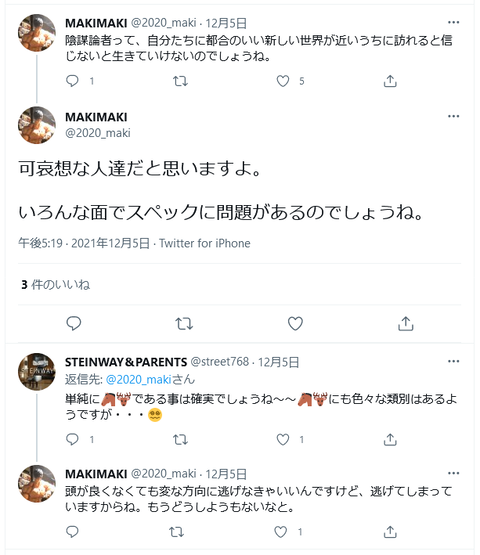The width and height of the screenshot is (480, 555).
Task: Like the STEINWAY&PARENTS reply
Action: click(283, 440)
